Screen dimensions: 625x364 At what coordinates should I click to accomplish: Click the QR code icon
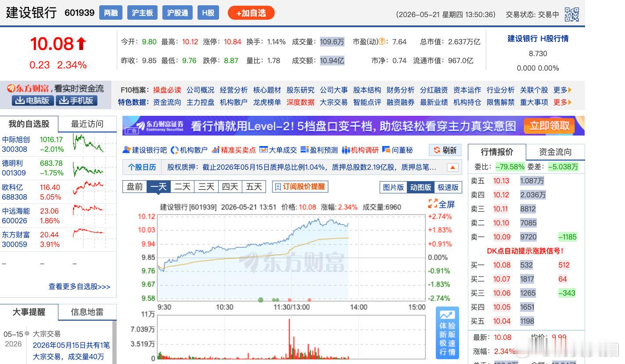pos(571,14)
